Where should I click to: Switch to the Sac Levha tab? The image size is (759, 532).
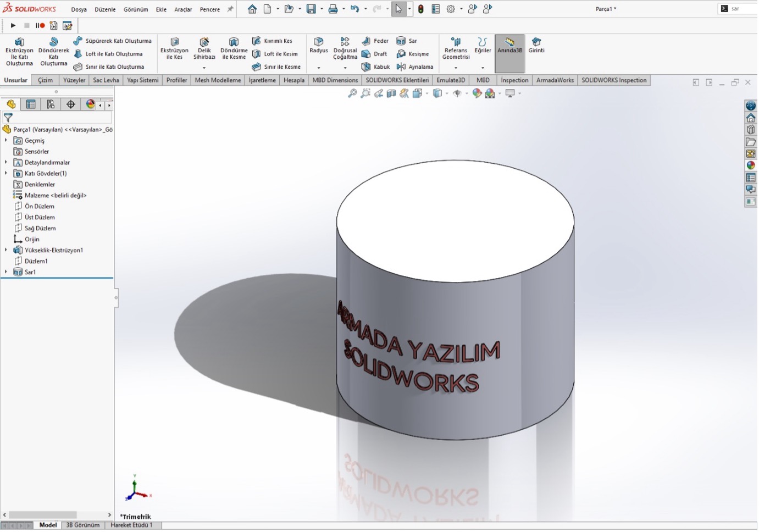pos(106,80)
